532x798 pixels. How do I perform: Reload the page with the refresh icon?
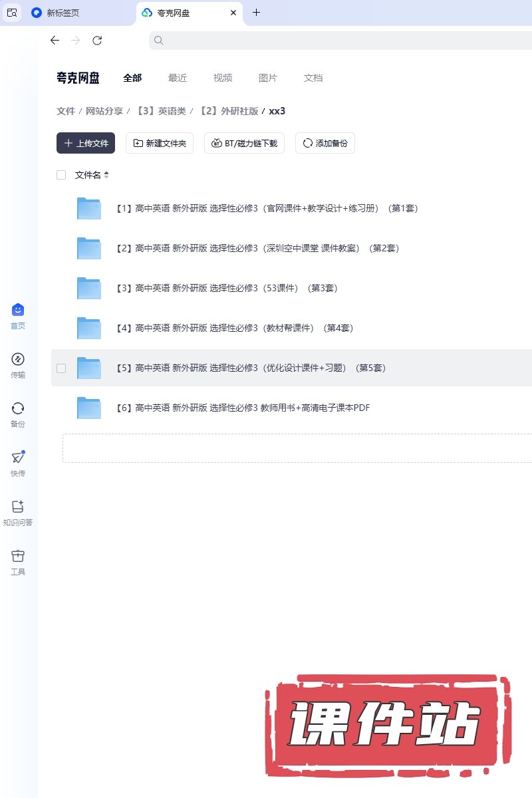[97, 41]
